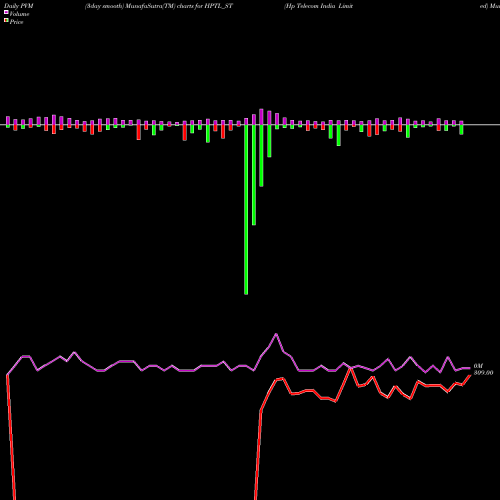The width and height of the screenshot is (500, 500).
Task: Click the right end of the red price line
Action: click(470, 375)
